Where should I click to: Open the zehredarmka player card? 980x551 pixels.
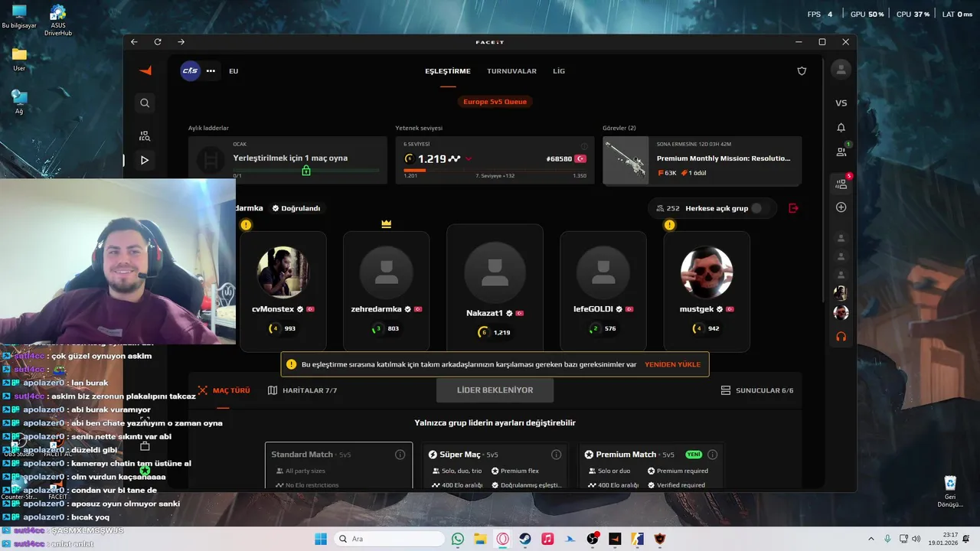(386, 292)
